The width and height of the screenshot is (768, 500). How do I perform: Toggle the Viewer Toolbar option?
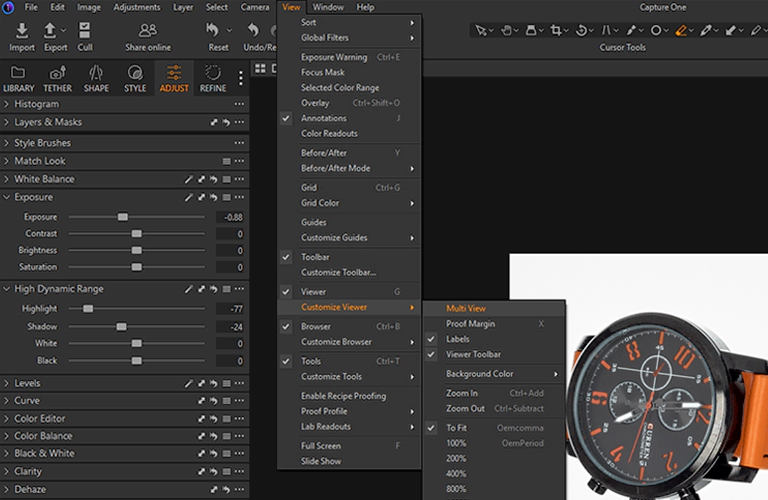pos(473,354)
